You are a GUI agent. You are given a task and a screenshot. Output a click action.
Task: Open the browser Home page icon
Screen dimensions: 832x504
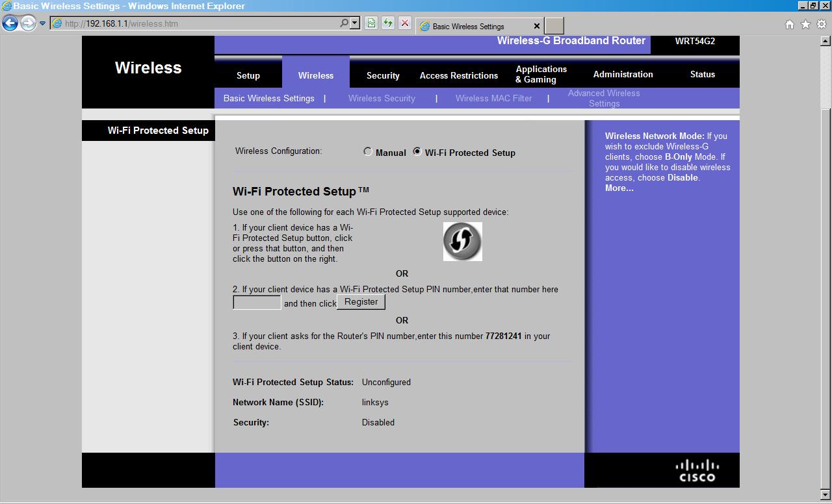click(x=789, y=25)
